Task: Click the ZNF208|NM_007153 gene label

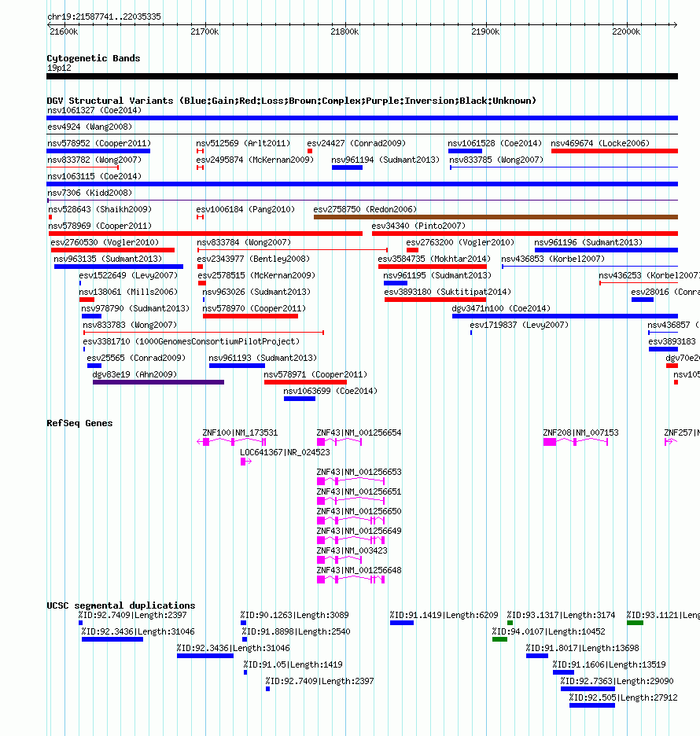Action: (580, 432)
